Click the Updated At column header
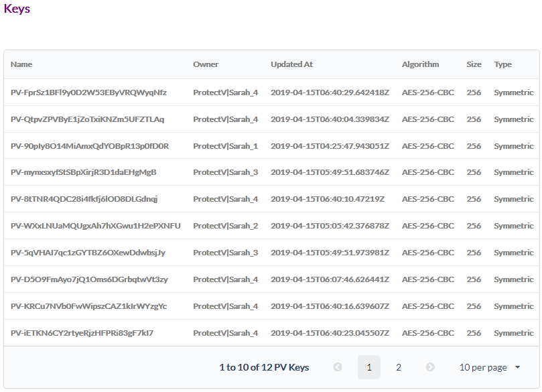 pyautogui.click(x=291, y=64)
